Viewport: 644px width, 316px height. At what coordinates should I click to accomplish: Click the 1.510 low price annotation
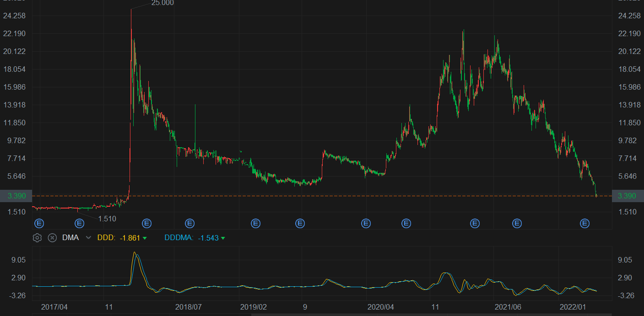107,219
